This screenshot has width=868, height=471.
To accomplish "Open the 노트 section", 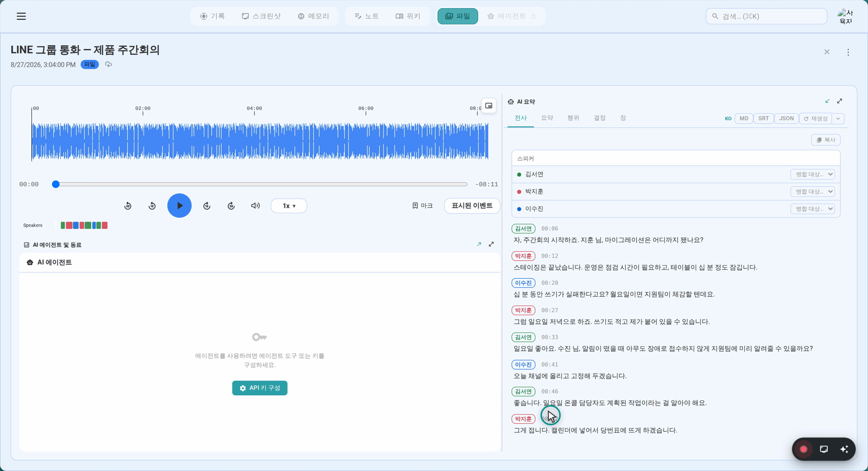I will (367, 16).
